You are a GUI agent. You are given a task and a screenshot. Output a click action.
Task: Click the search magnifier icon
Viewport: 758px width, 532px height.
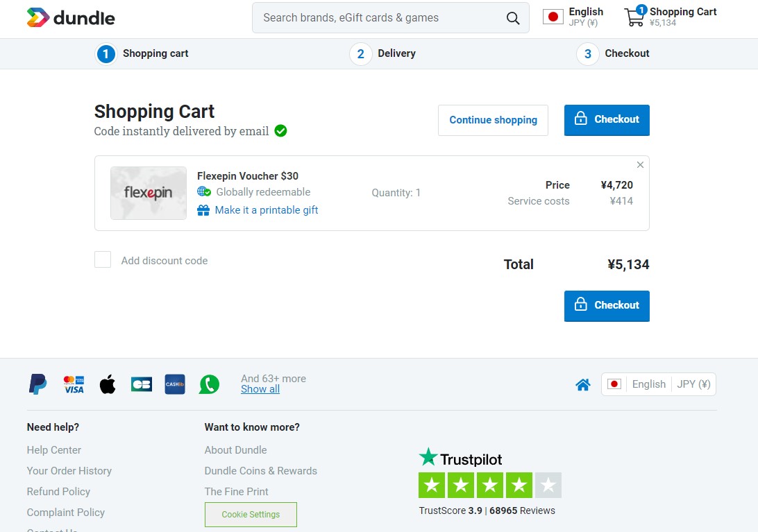pyautogui.click(x=512, y=18)
